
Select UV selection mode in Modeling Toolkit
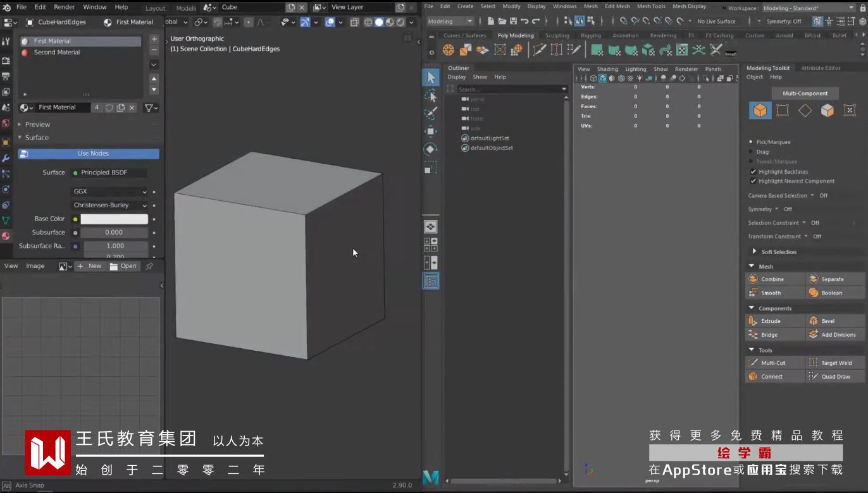[x=850, y=111]
